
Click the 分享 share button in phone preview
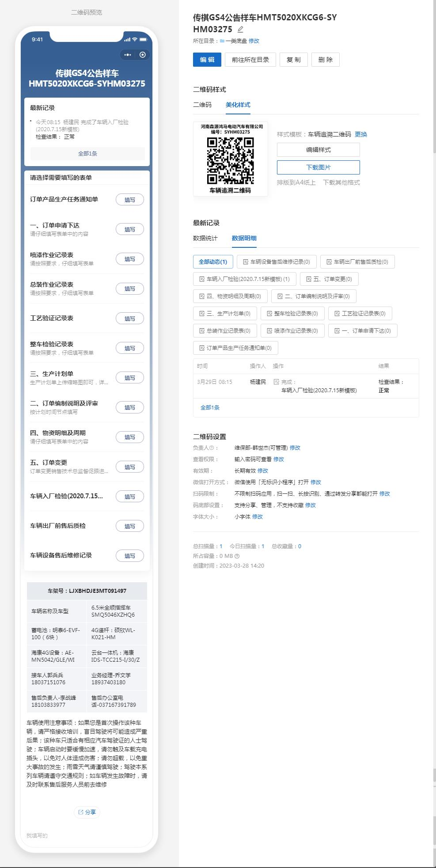pos(87,812)
